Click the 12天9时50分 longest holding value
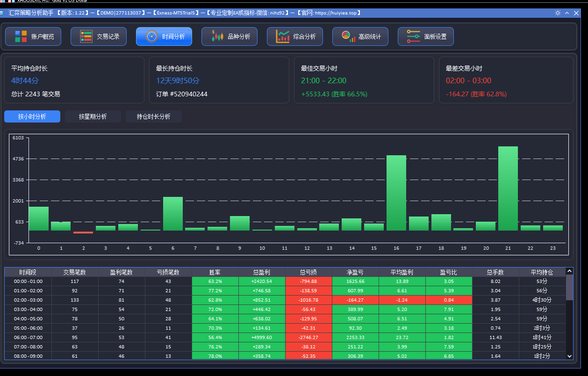Screen dimensions: 588x376 tap(178, 80)
